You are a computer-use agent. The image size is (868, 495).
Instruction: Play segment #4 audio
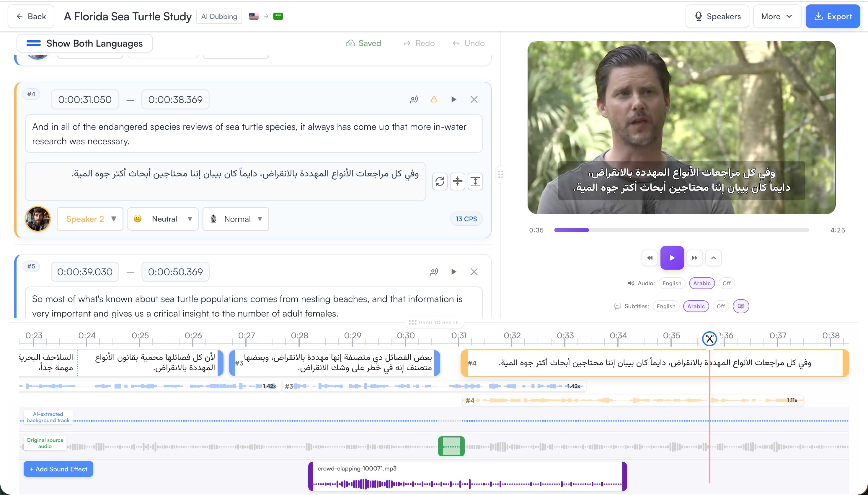[x=453, y=100]
